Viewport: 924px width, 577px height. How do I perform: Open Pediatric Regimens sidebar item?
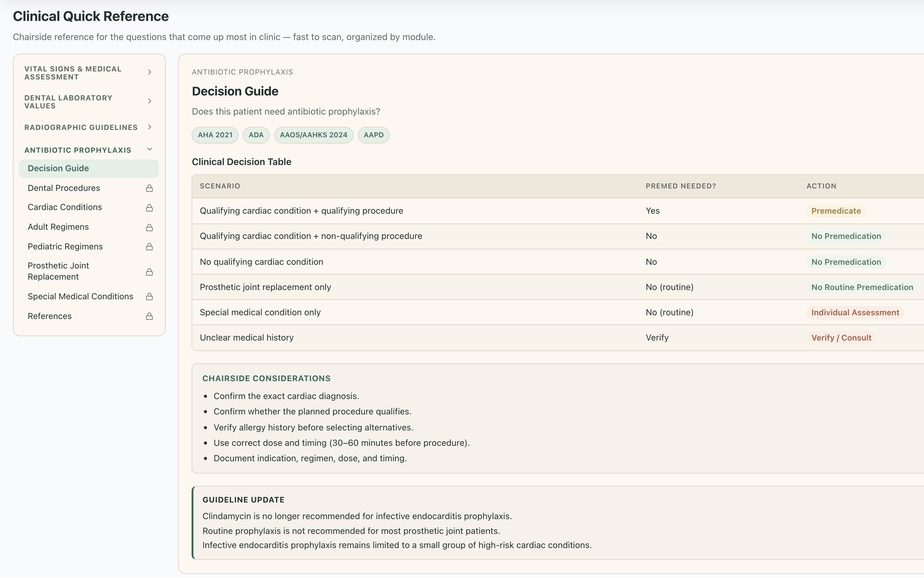89,247
